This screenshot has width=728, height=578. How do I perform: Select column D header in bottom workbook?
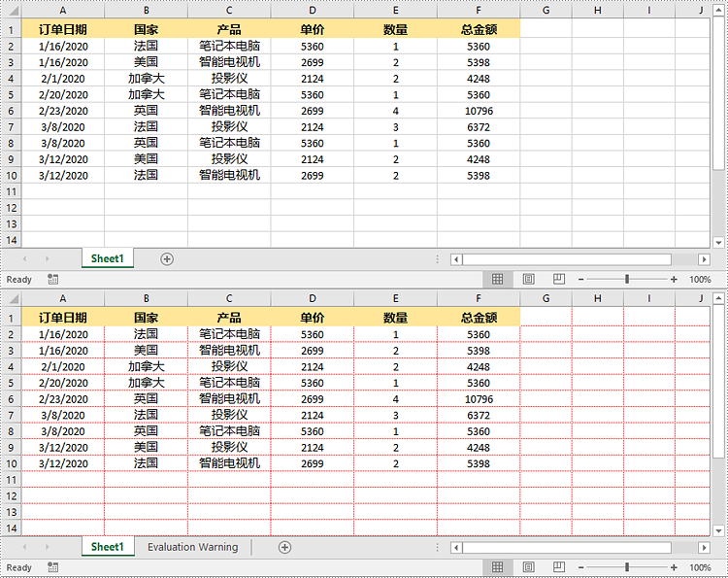tap(312, 299)
